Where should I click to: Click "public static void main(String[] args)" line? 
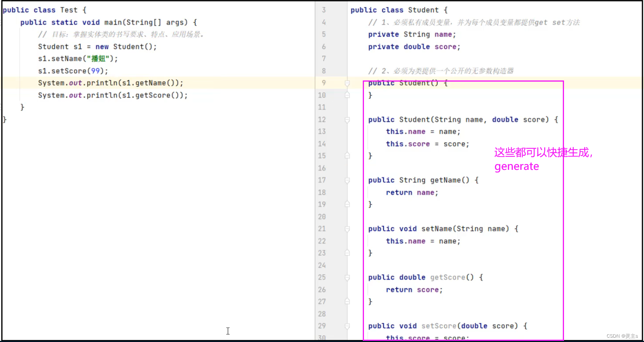coord(108,23)
